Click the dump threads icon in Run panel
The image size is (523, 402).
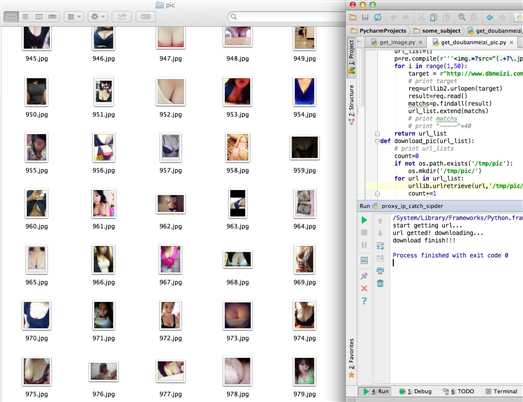364,260
